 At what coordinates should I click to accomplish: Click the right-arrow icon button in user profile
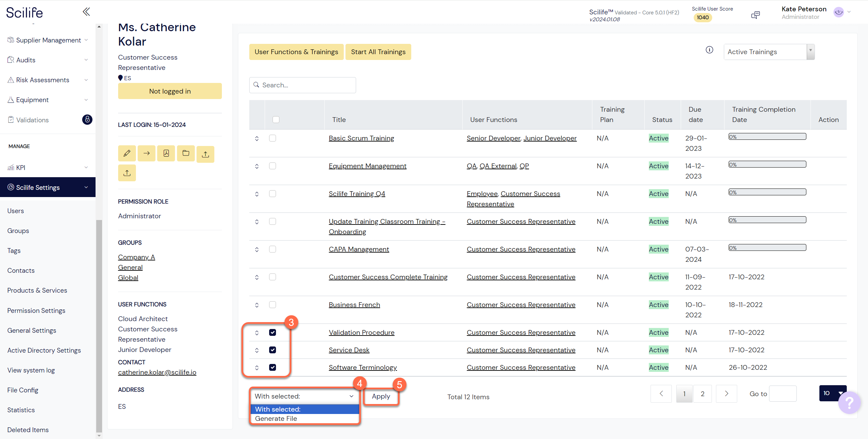tap(147, 153)
